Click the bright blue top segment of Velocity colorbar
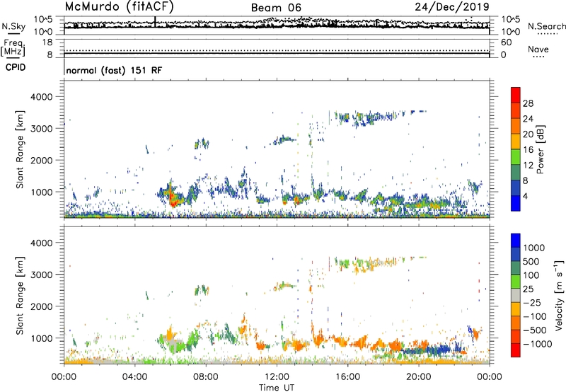Viewport: 566px width, 392px height. 516,241
